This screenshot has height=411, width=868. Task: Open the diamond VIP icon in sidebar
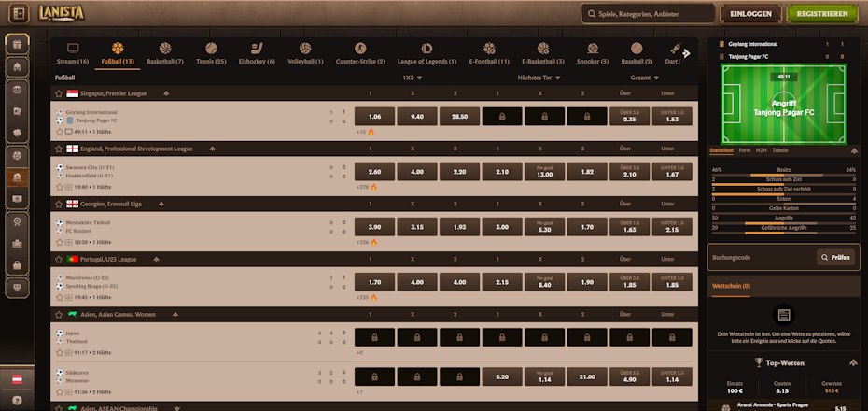click(x=17, y=288)
